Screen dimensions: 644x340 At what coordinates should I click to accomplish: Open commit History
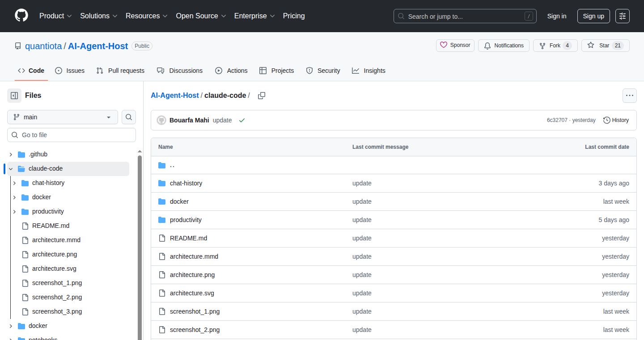(616, 120)
